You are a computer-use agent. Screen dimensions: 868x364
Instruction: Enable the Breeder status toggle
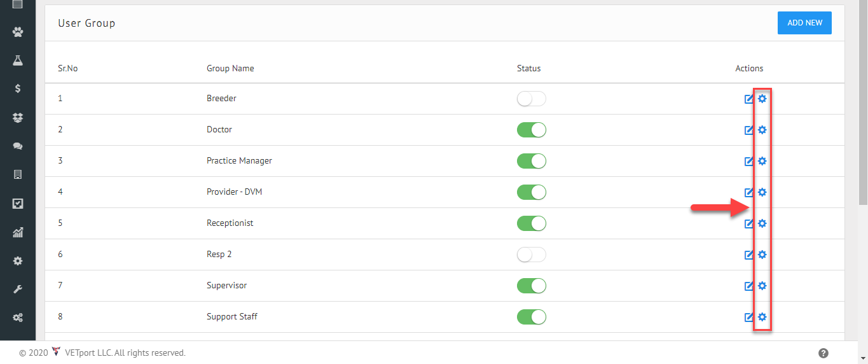click(x=532, y=99)
